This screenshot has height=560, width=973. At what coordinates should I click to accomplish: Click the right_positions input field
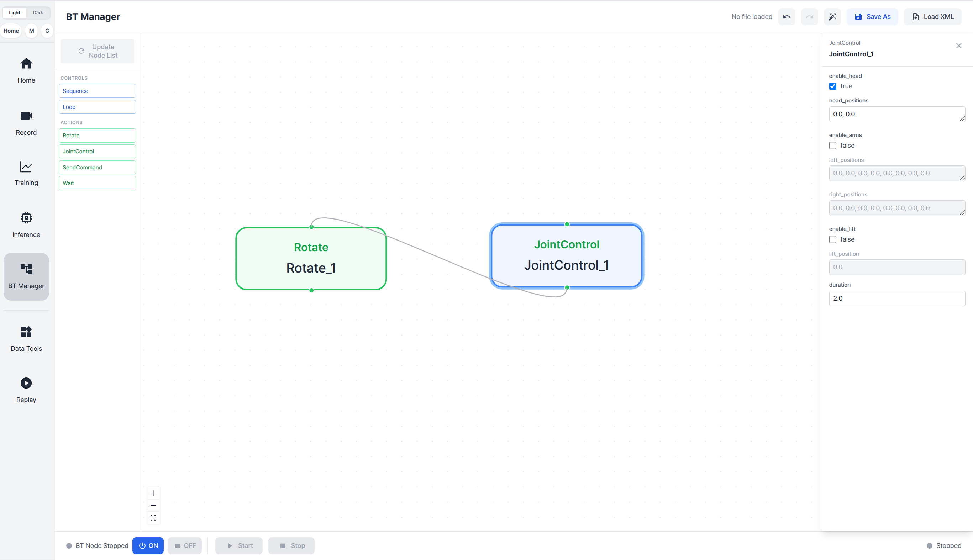897,208
